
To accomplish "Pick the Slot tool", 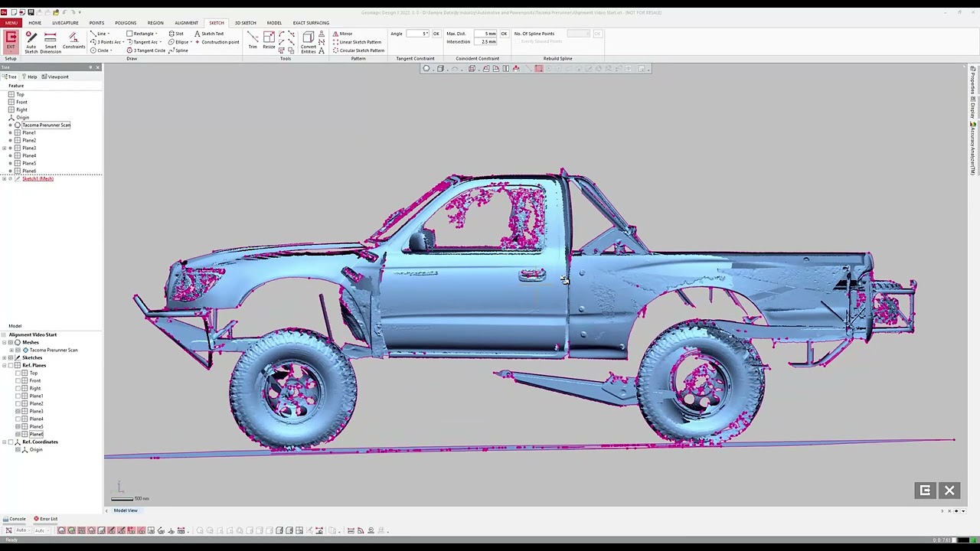I will (176, 34).
